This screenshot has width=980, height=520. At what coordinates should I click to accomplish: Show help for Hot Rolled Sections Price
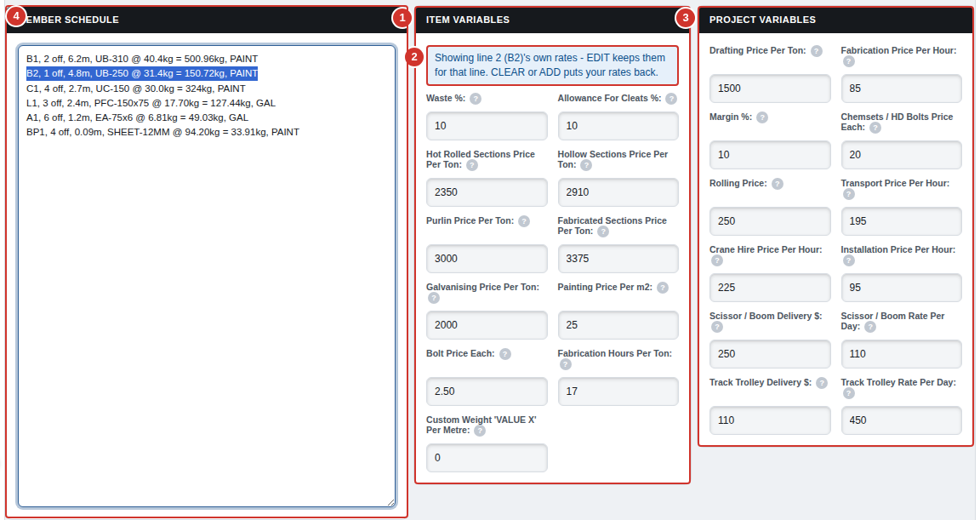coord(472,165)
